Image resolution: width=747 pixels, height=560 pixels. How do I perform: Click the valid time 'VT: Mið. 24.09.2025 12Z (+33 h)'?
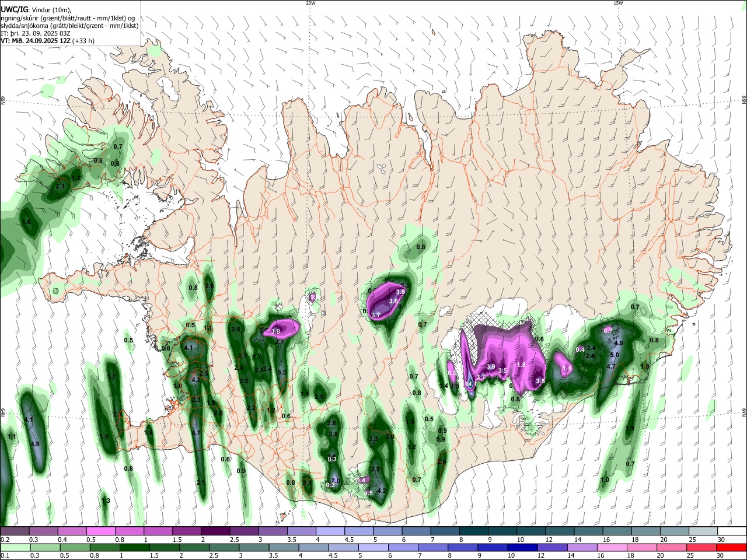47,41
